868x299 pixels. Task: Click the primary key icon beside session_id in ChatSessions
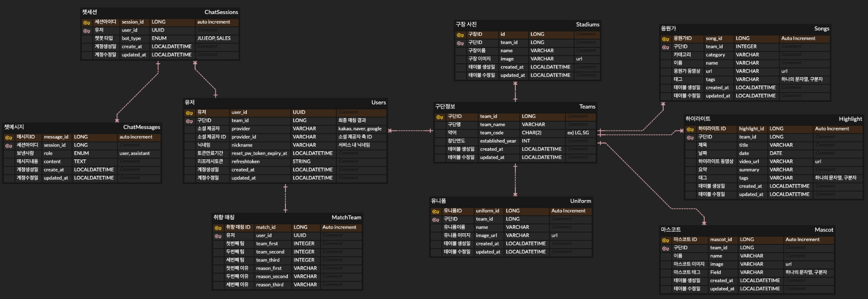(x=86, y=22)
